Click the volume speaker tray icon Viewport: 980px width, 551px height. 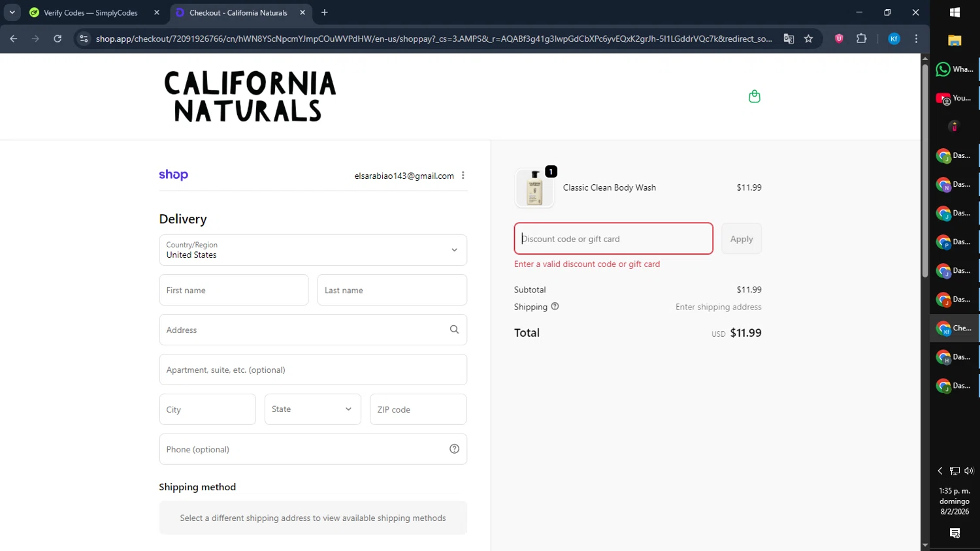click(969, 471)
